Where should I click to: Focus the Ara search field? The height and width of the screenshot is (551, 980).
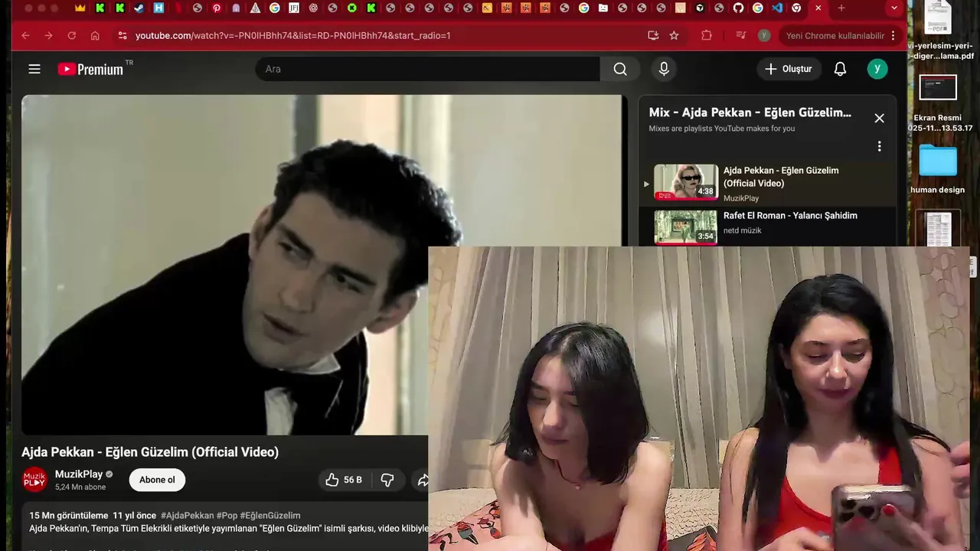427,69
